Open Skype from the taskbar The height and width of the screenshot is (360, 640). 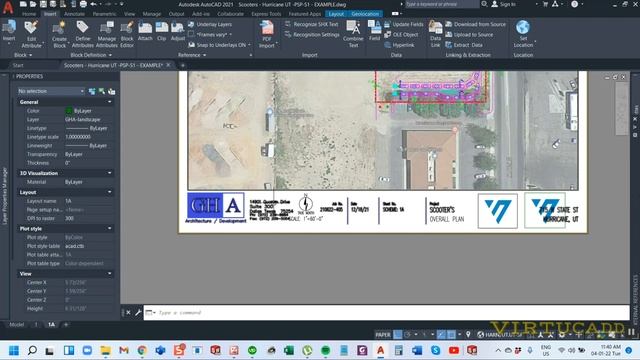[435, 350]
